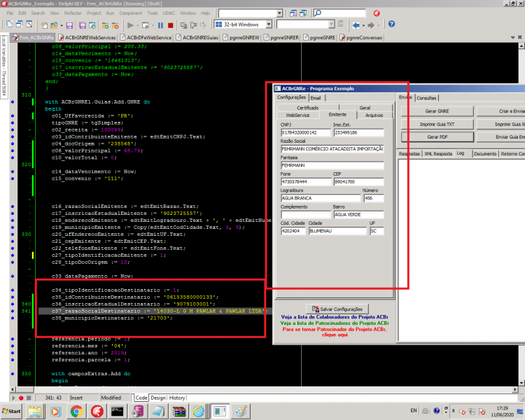Click the Open Project toolbar icon
This screenshot has height=420, width=525.
pos(54,25)
